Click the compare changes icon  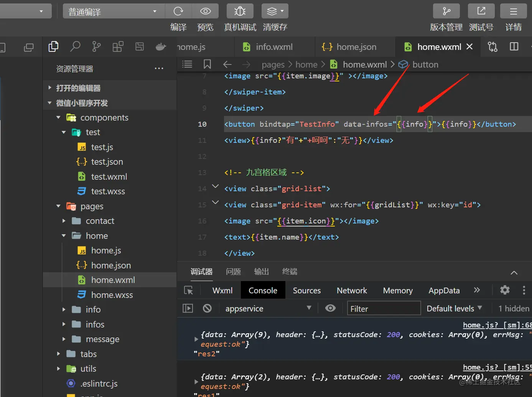[492, 47]
